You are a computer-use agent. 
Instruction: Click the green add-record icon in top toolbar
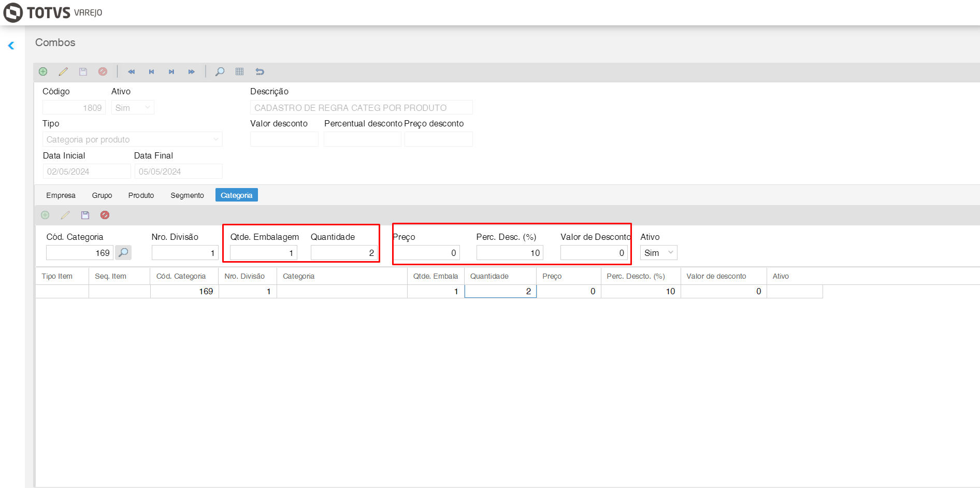[43, 71]
